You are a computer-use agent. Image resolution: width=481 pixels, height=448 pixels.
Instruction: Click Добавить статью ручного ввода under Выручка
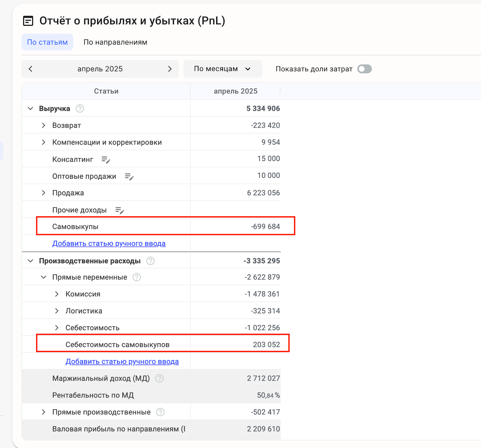[x=109, y=243]
